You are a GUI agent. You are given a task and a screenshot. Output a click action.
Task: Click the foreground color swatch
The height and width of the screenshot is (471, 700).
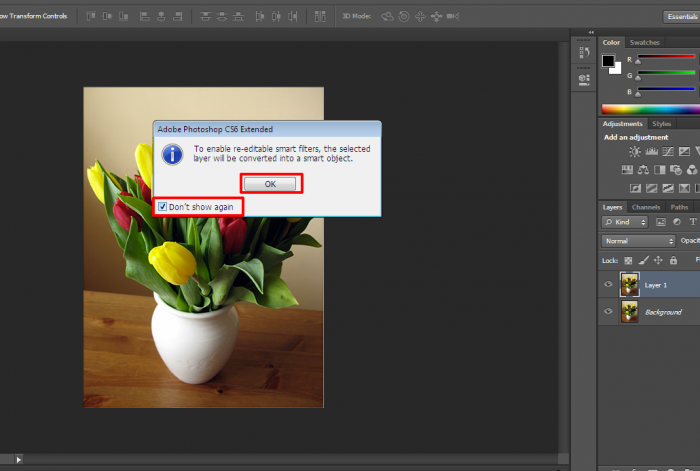point(608,61)
